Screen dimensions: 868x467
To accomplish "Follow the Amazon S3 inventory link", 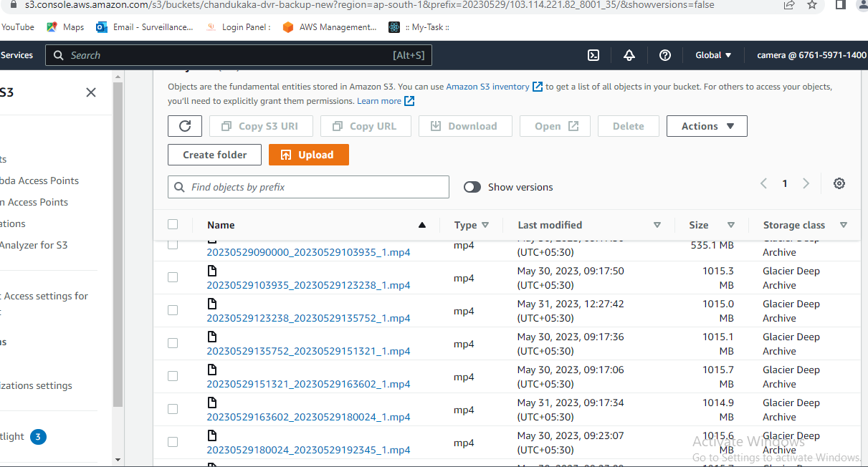I will [x=495, y=87].
